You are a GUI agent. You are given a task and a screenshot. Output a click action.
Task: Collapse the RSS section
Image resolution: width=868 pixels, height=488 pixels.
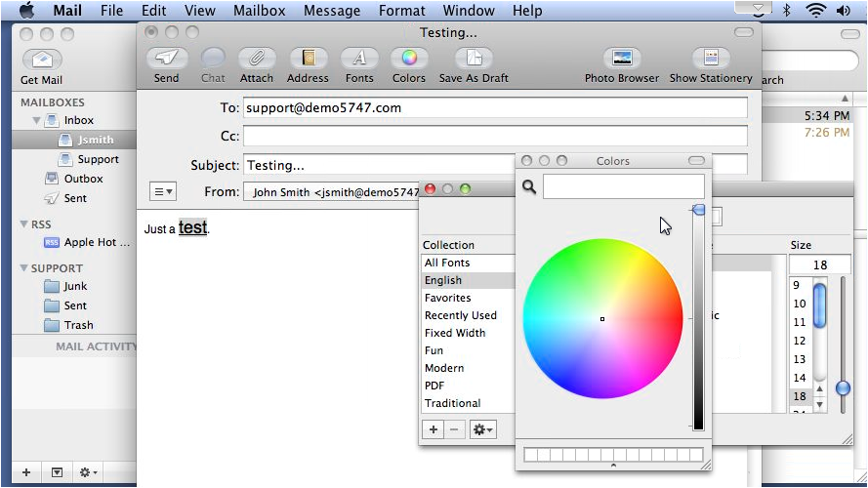23,224
